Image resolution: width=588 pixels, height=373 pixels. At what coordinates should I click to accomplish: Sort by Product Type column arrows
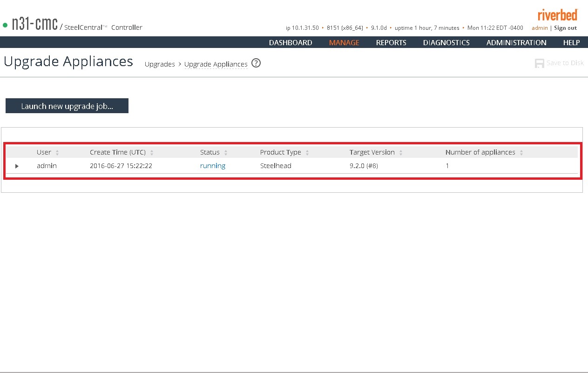[x=307, y=153]
